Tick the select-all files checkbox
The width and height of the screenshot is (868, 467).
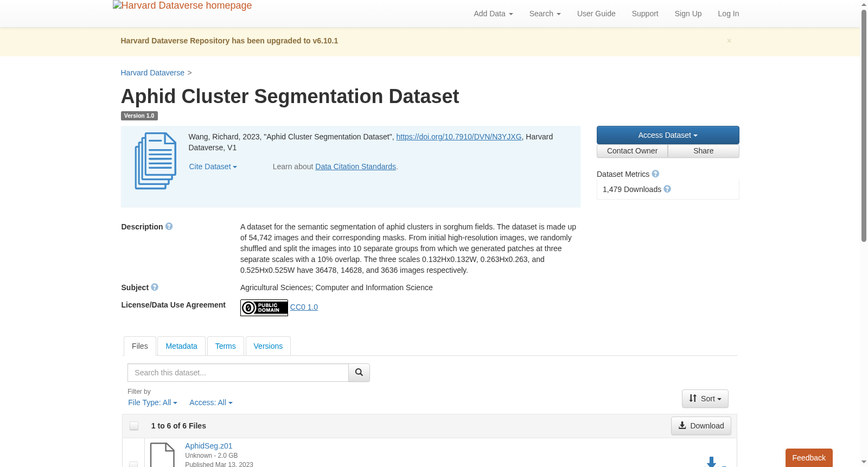[x=134, y=426]
